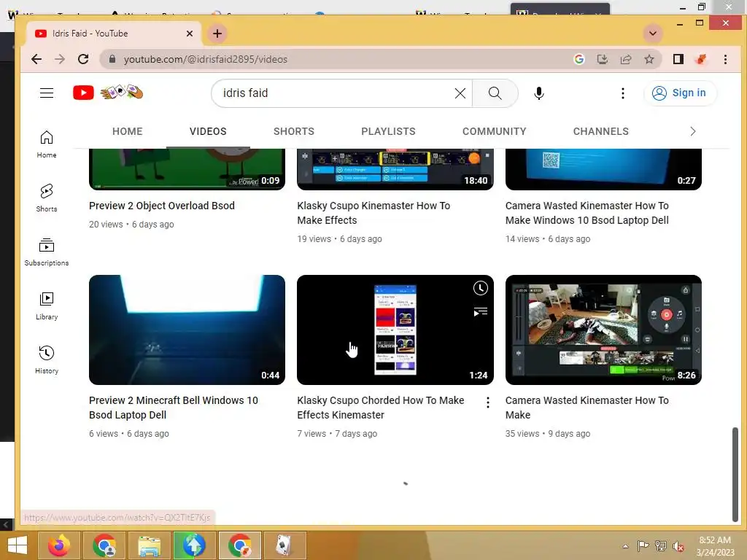Open Camera Wasted Windows 10 Bsod Laptop Dell title
The width and height of the screenshot is (747, 560).
click(x=587, y=213)
